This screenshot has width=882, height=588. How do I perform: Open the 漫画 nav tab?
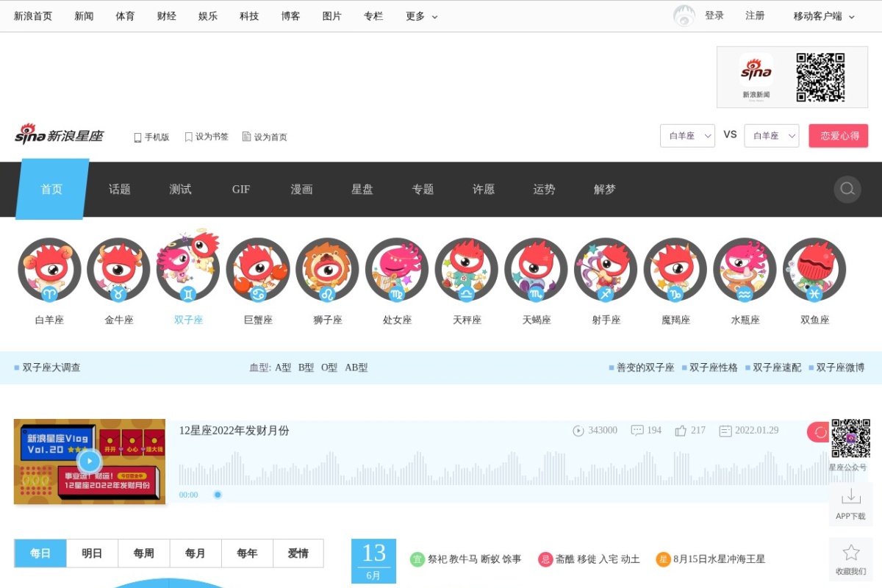point(301,189)
